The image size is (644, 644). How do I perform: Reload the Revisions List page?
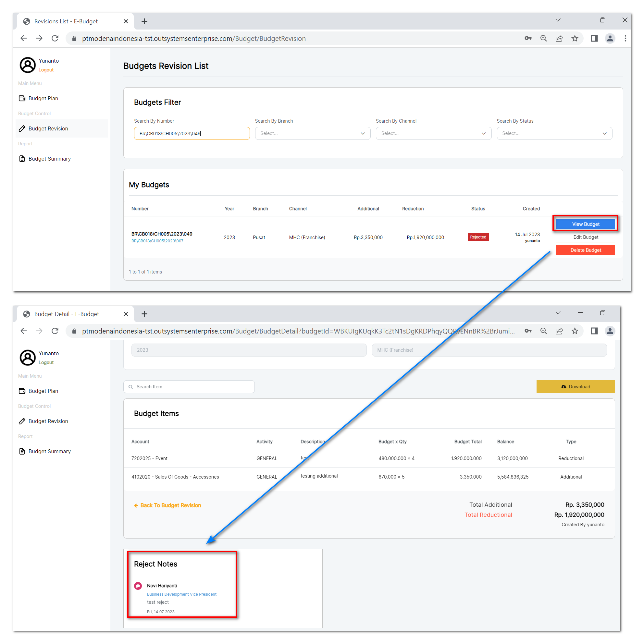[55, 38]
